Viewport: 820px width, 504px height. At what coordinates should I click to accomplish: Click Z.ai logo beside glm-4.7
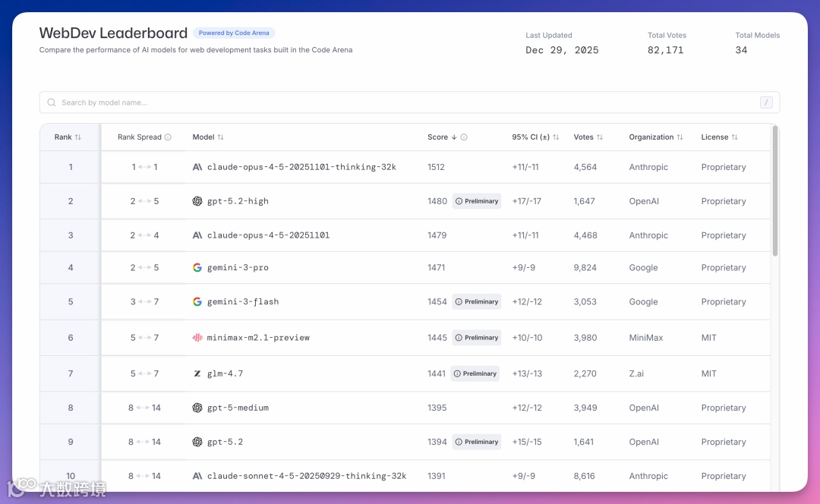coord(197,373)
